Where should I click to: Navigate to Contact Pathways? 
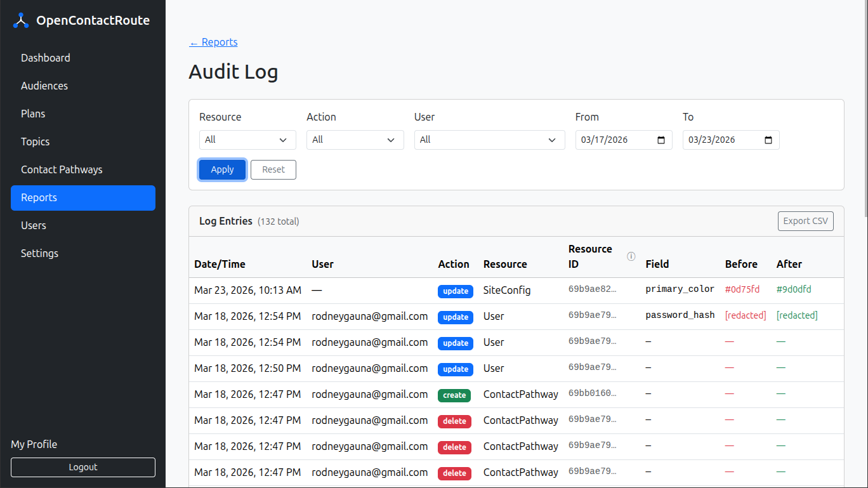pyautogui.click(x=62, y=169)
